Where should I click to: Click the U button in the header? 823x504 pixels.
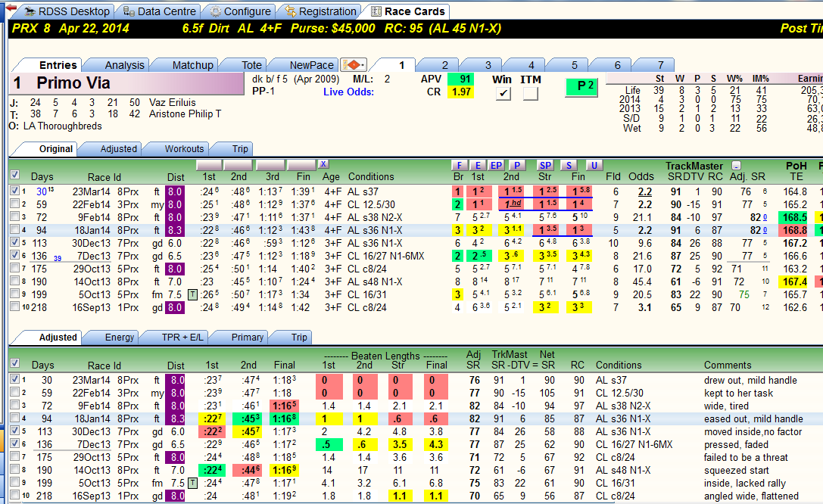pyautogui.click(x=594, y=165)
